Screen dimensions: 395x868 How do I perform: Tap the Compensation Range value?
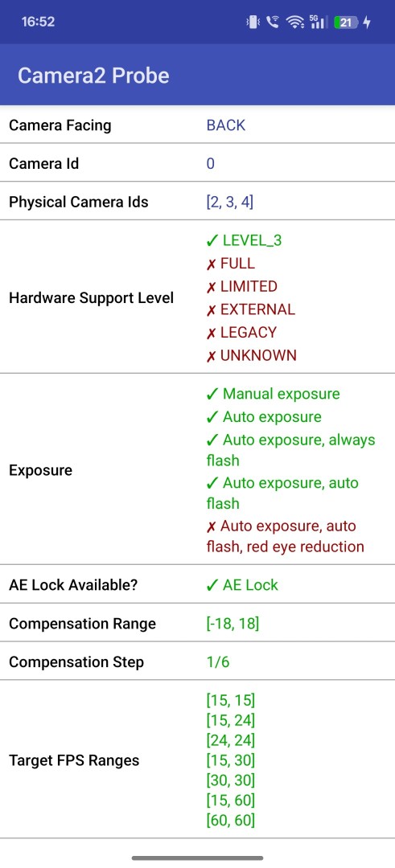point(232,624)
